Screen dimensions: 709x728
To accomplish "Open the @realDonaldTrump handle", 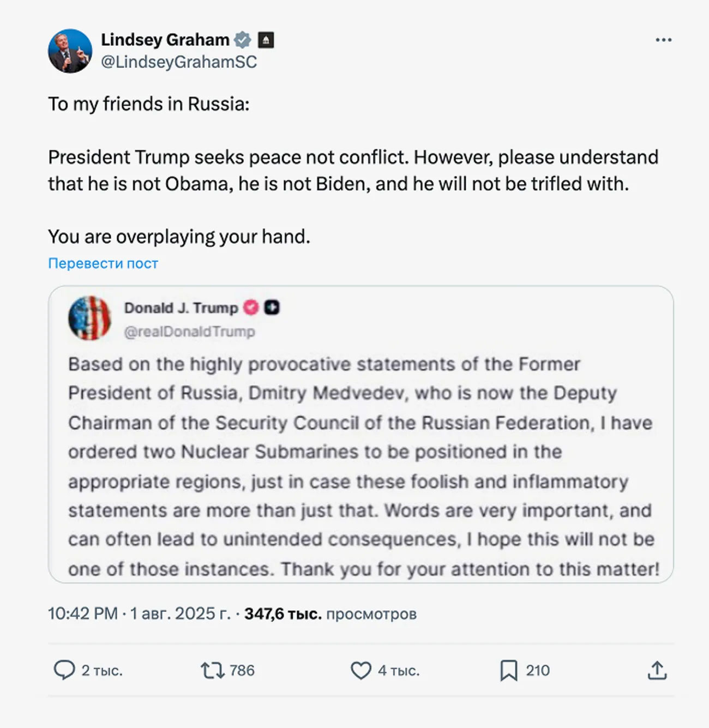I will point(189,332).
